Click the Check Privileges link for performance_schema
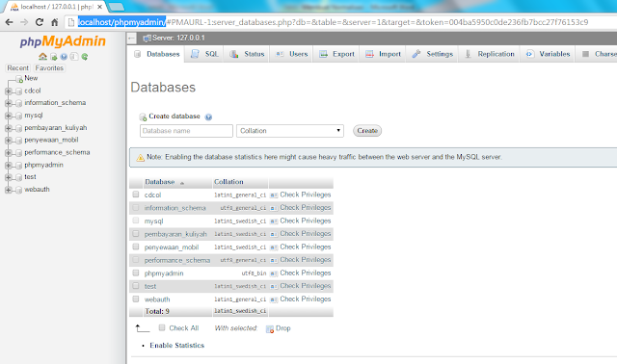This screenshot has width=617, height=364. (306, 260)
